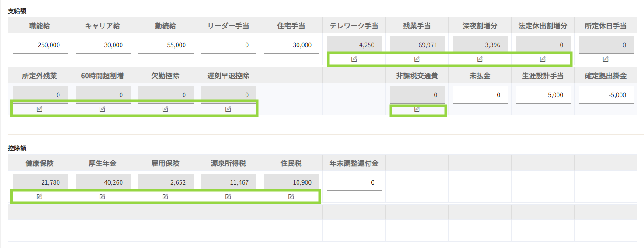Click edit icon under 非課税交通費

417,109
